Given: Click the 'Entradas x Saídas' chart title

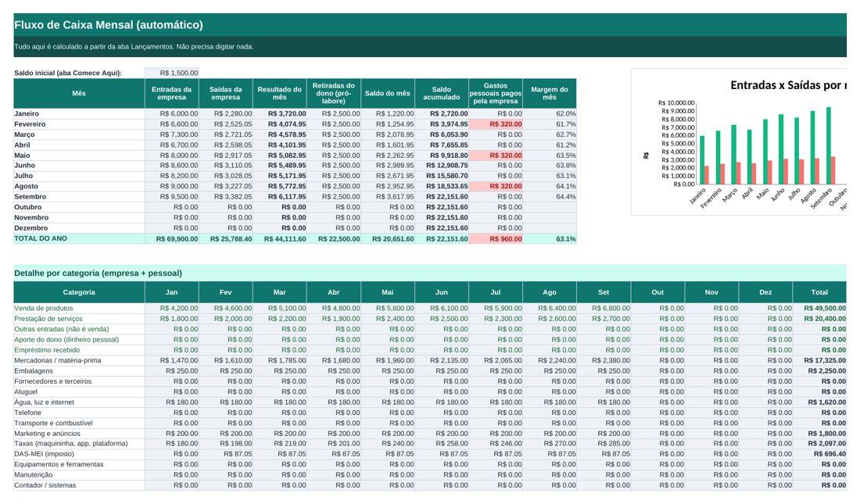Looking at the screenshot, I should click(x=788, y=85).
